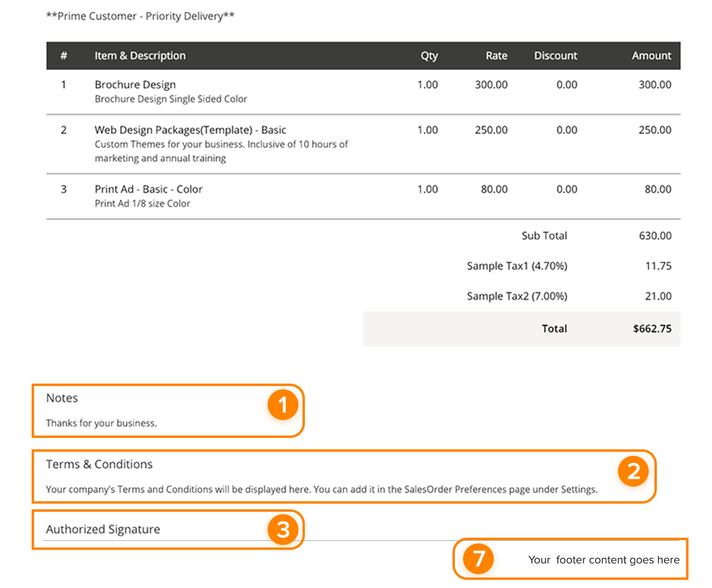Select the Web Design Packages(Template) Basic item
Image resolution: width=712 pixels, height=588 pixels.
(190, 130)
